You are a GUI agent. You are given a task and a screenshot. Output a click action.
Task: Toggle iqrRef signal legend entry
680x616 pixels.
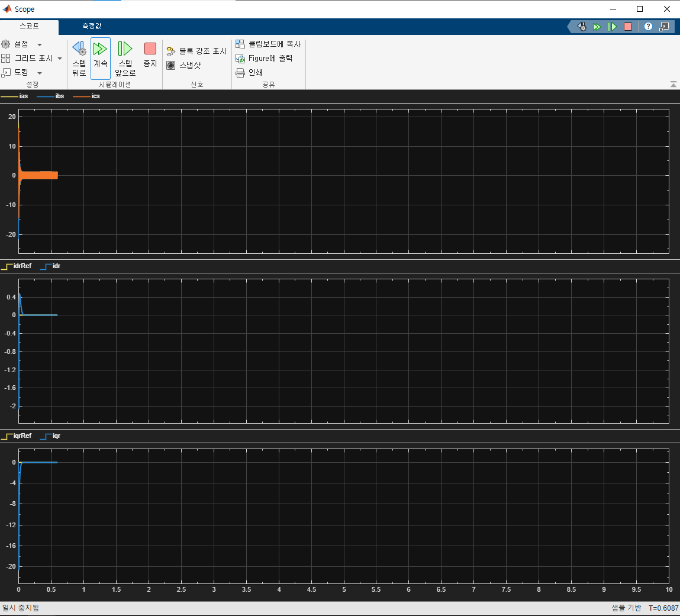(x=17, y=436)
